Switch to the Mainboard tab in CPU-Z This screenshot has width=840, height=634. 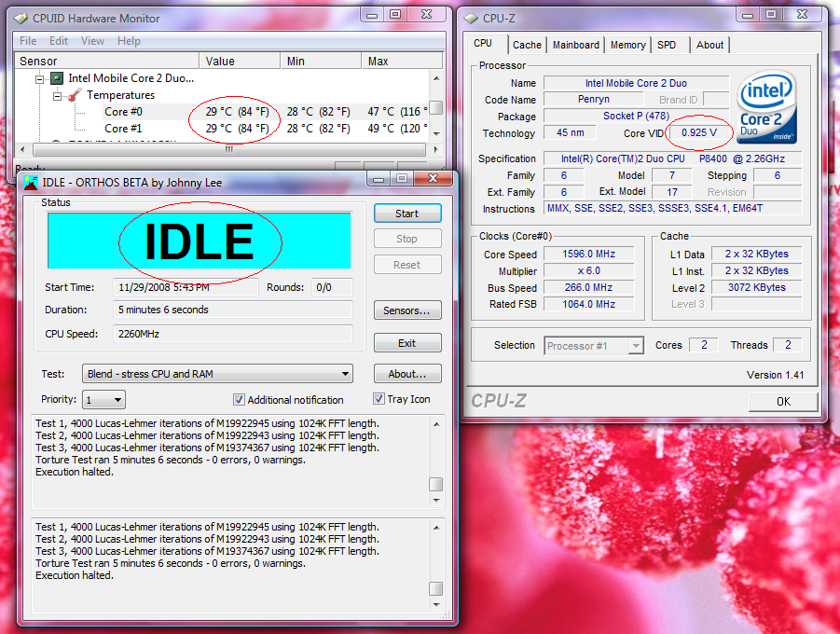pos(576,45)
